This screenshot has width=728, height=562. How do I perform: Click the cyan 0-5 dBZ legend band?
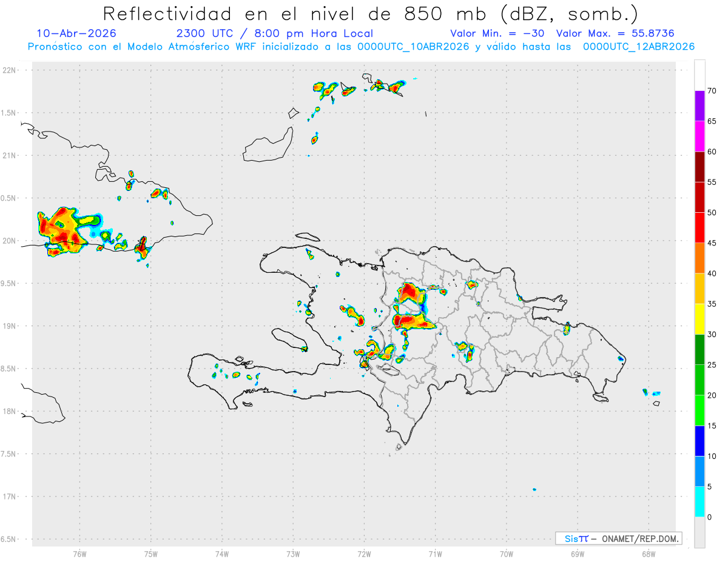pyautogui.click(x=699, y=502)
